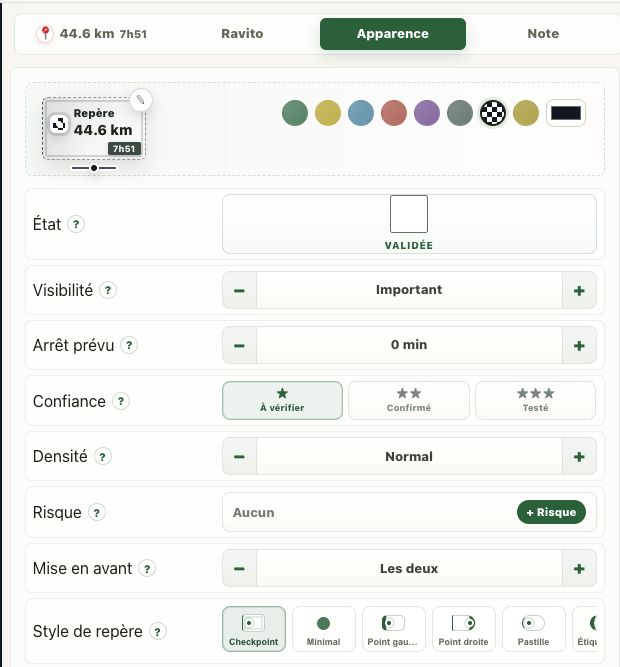The width and height of the screenshot is (620, 667).
Task: Pick the red color swatch
Action: (x=394, y=113)
